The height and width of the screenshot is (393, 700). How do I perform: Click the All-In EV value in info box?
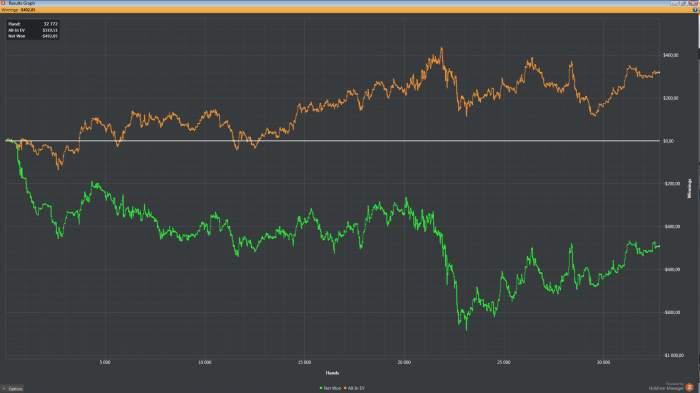[x=50, y=30]
